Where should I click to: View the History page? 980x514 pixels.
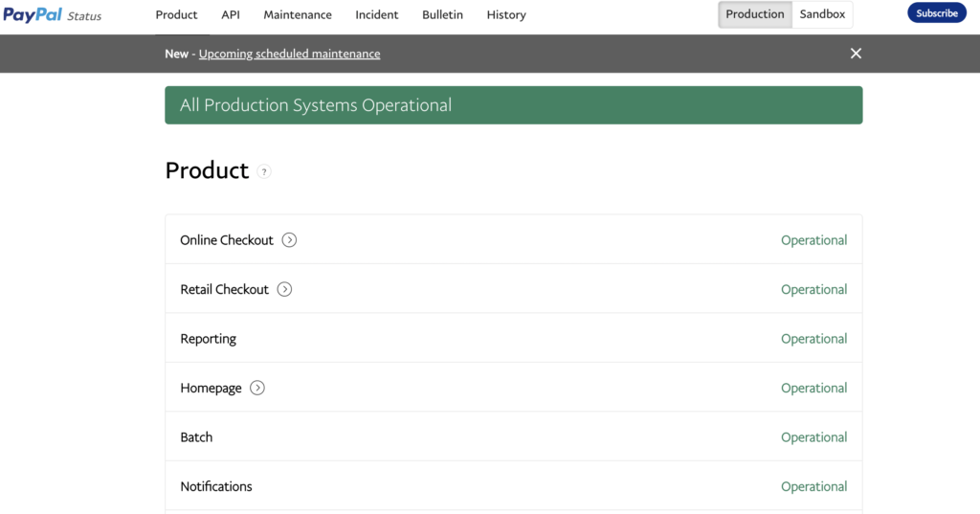tap(506, 15)
